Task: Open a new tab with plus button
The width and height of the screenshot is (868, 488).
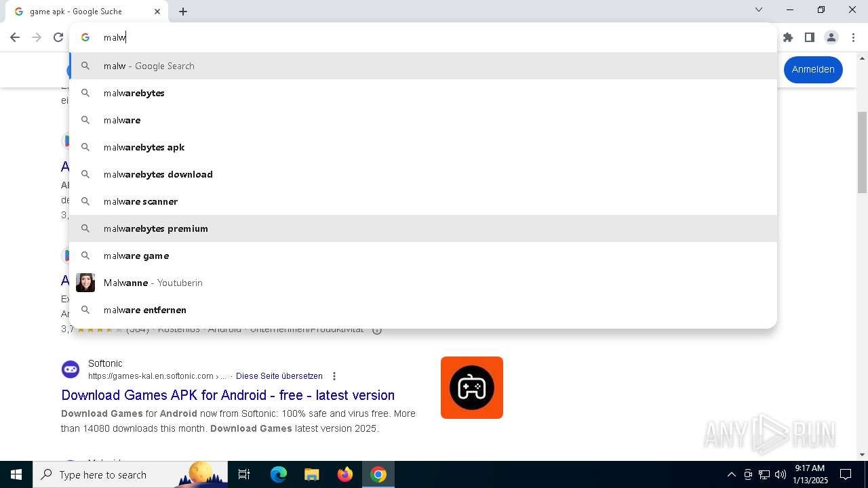Action: 183,12
